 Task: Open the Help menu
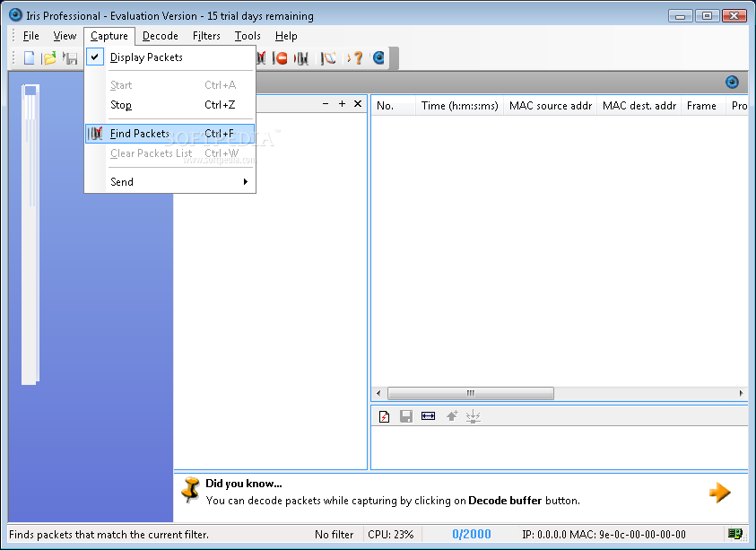[x=286, y=36]
